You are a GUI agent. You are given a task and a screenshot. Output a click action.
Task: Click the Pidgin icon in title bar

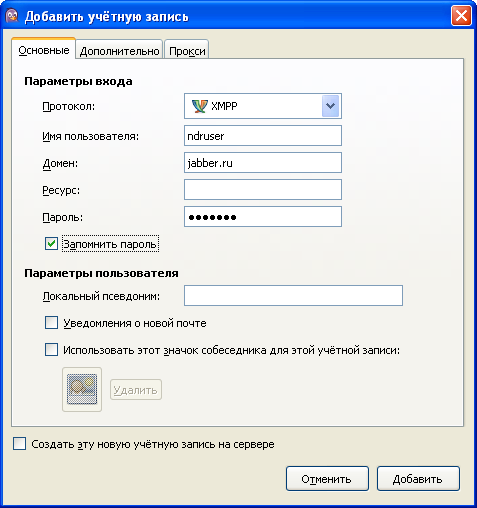coord(12,16)
